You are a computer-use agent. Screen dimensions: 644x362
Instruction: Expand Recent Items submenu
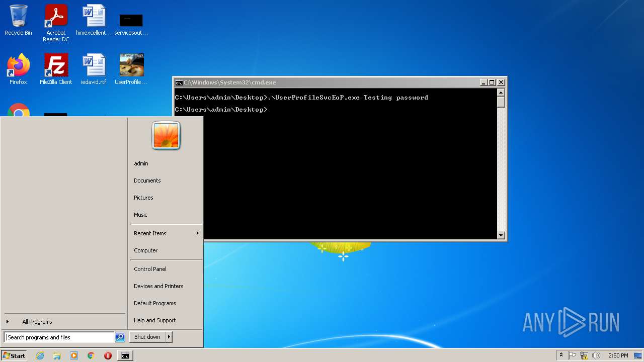166,233
